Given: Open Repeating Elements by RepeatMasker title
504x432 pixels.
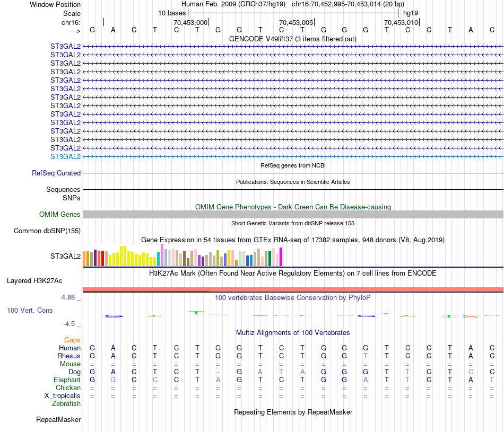Looking at the screenshot, I should point(293,412).
